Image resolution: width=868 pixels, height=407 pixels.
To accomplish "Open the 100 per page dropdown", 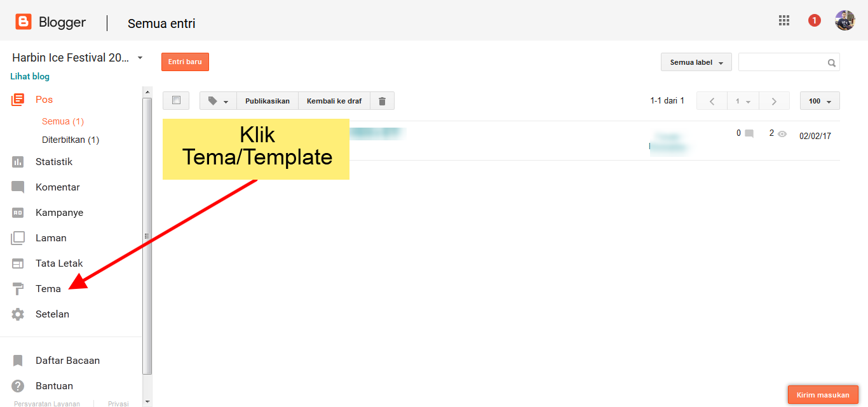I will pyautogui.click(x=820, y=101).
